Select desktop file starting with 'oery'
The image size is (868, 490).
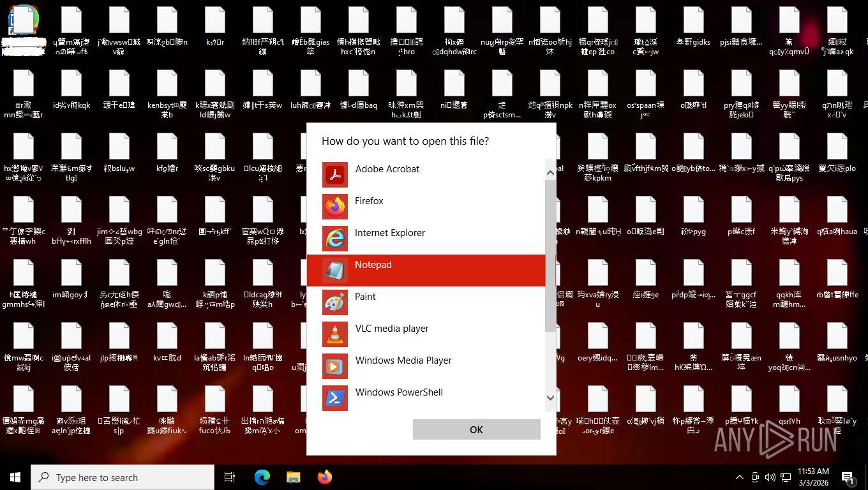pos(598,342)
